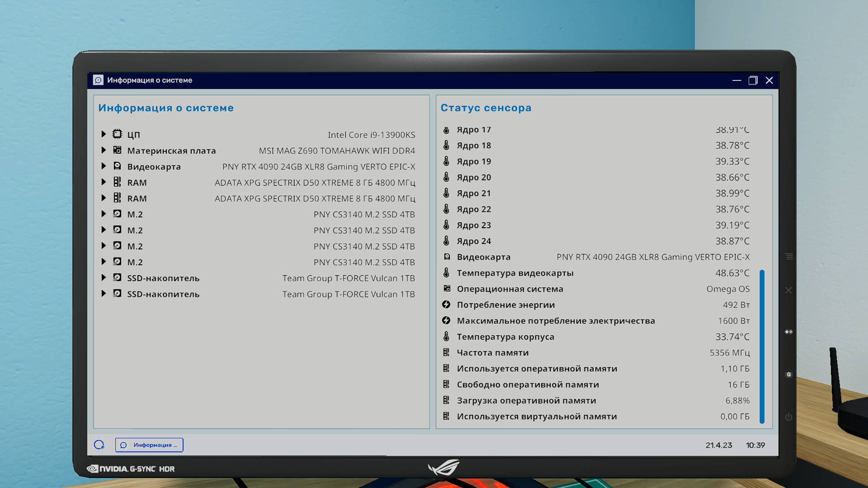868x488 pixels.
Task: Click the 1,10 ГБ used memory value
Action: click(x=735, y=369)
